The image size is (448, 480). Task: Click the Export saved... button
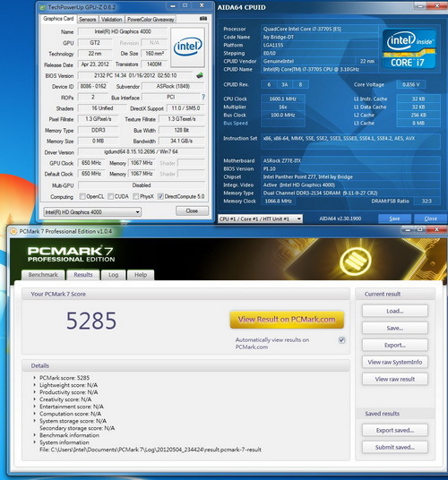click(x=395, y=430)
